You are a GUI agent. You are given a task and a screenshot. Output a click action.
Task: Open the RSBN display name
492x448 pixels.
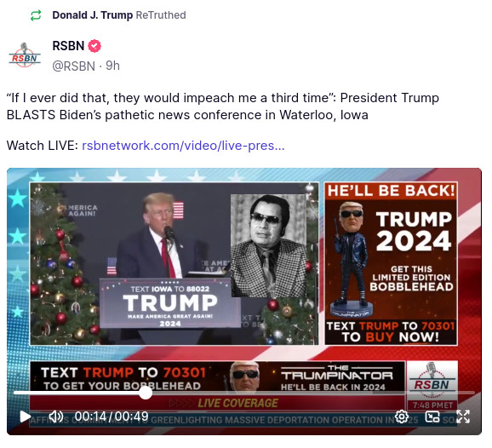68,46
